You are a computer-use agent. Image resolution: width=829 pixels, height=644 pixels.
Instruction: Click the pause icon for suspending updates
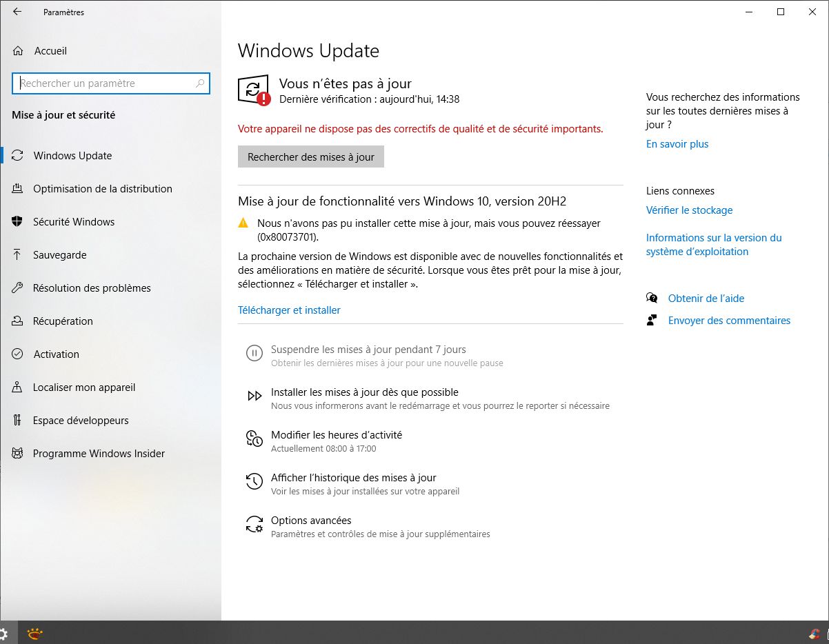[254, 354]
